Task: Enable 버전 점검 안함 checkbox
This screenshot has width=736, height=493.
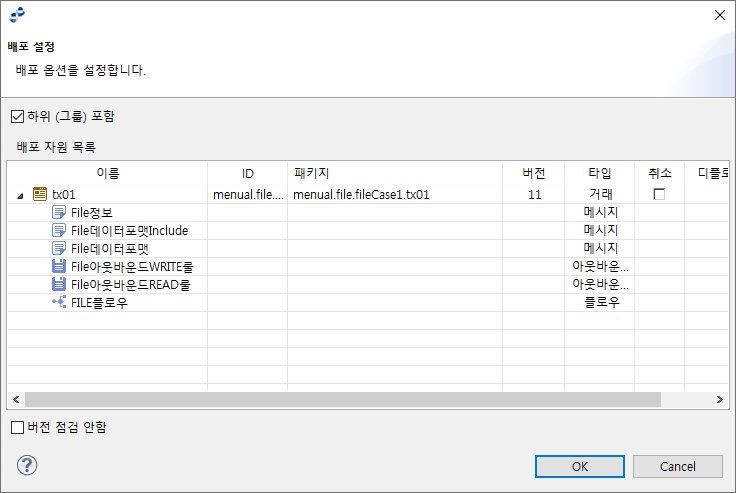Action: click(17, 427)
